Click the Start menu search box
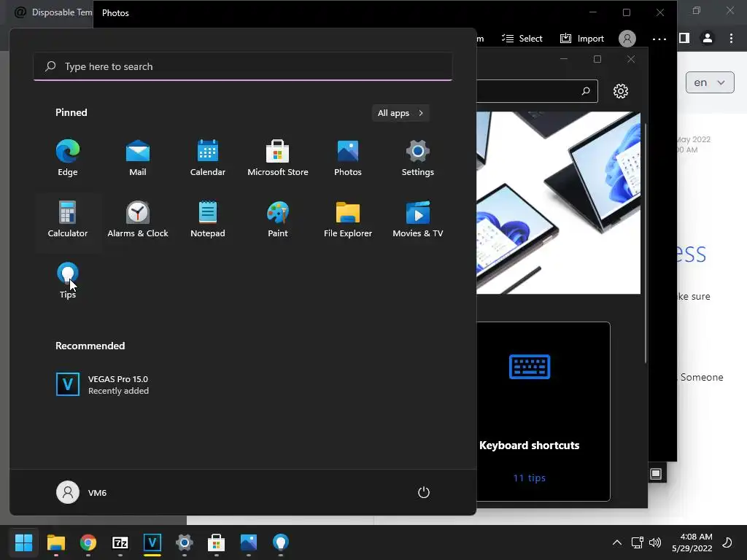Image resolution: width=747 pixels, height=560 pixels. [x=243, y=66]
